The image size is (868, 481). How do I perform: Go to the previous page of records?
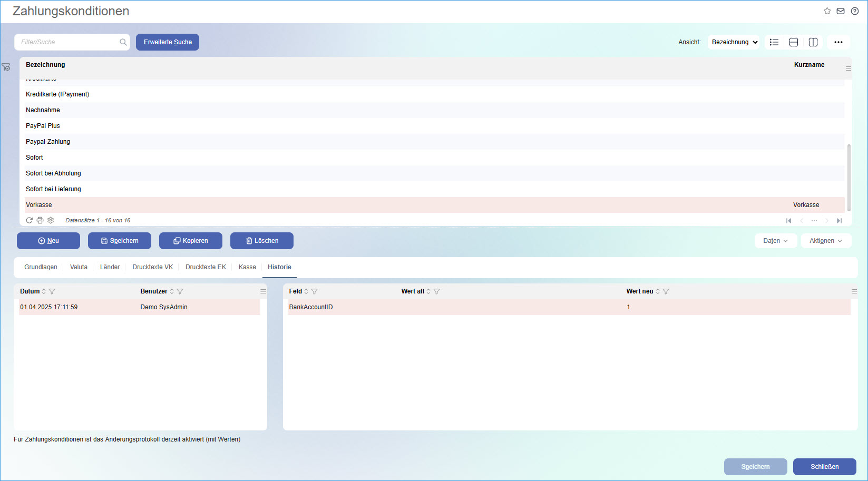click(x=802, y=221)
